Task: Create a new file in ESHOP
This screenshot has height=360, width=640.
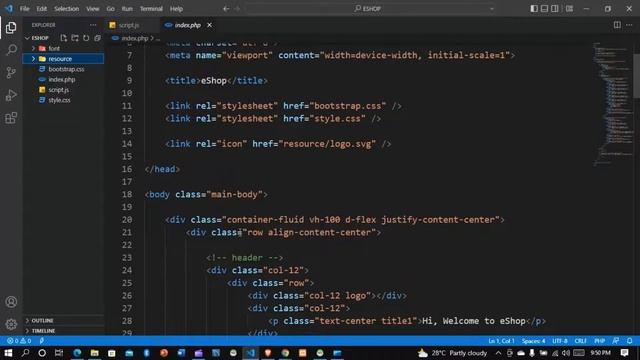Action: pyautogui.click(x=64, y=38)
